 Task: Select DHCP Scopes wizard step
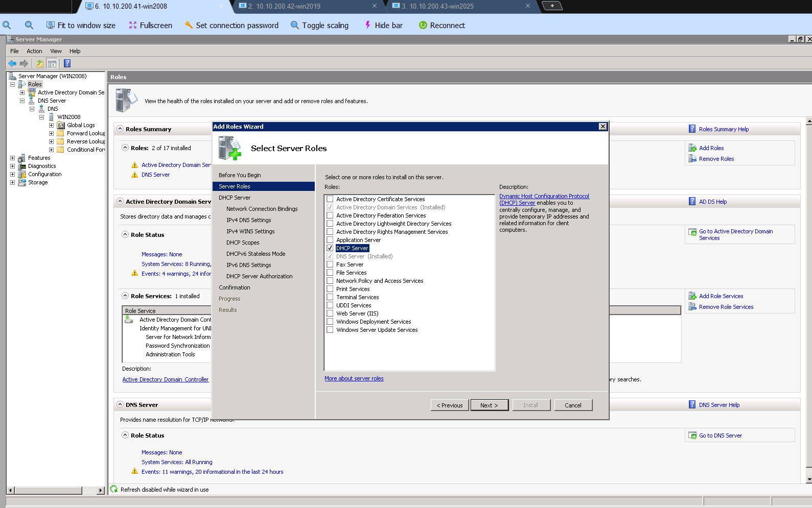point(243,243)
